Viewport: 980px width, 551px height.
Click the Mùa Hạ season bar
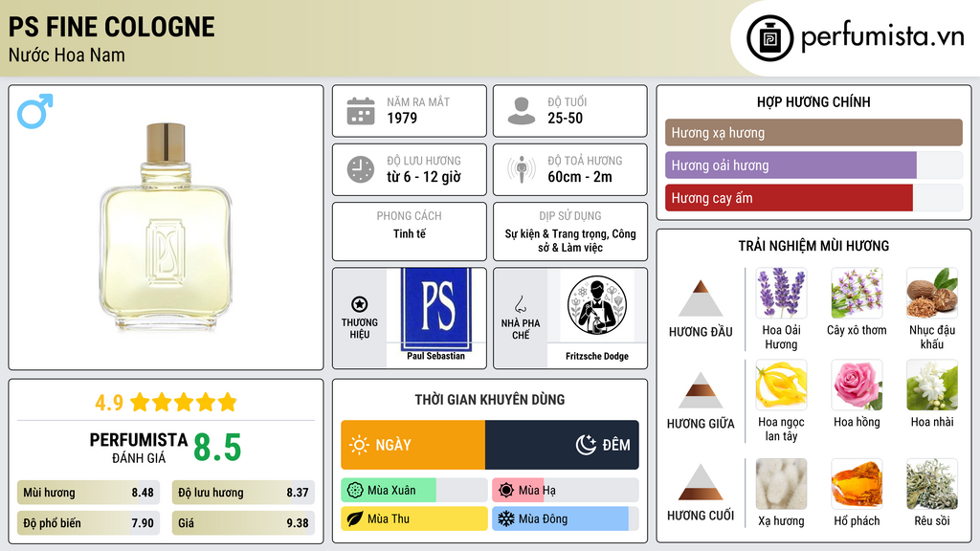pyautogui.click(x=566, y=491)
